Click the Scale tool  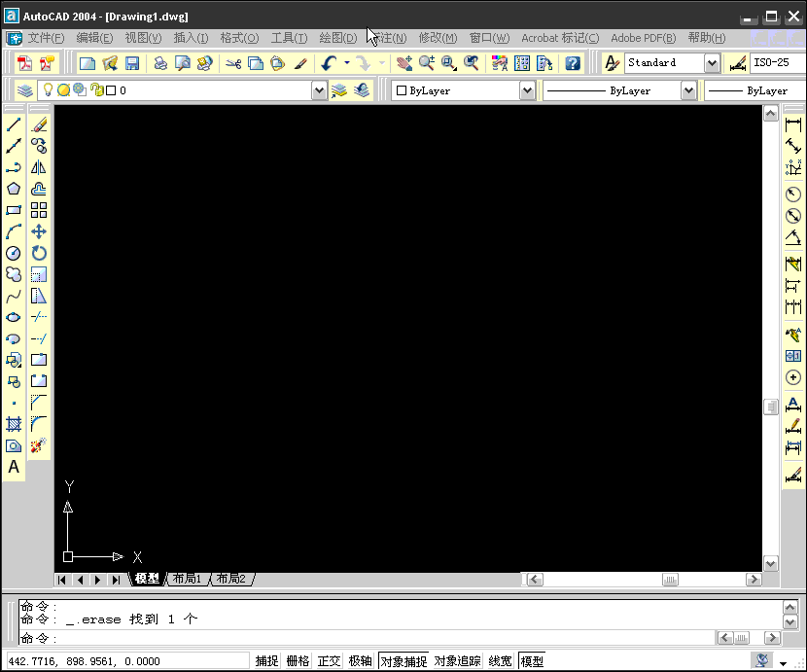click(x=39, y=274)
